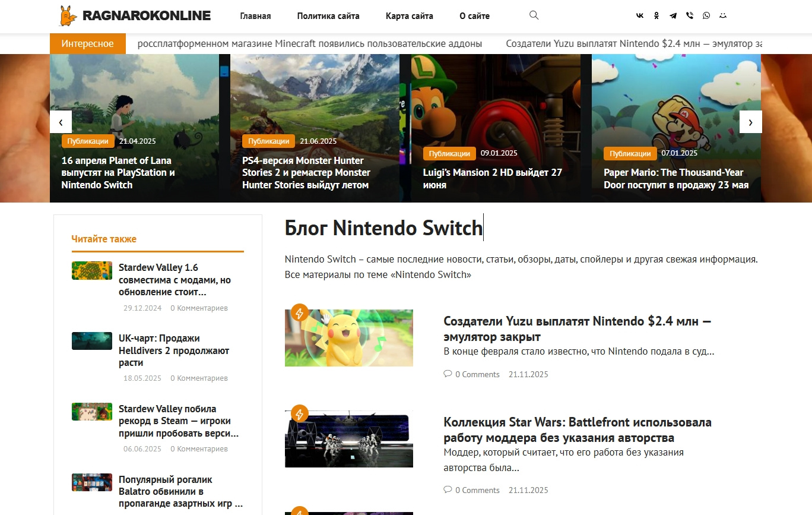Click date 29.12.2024 in sidebar
Screen dimensions: 812x515
click(x=142, y=308)
